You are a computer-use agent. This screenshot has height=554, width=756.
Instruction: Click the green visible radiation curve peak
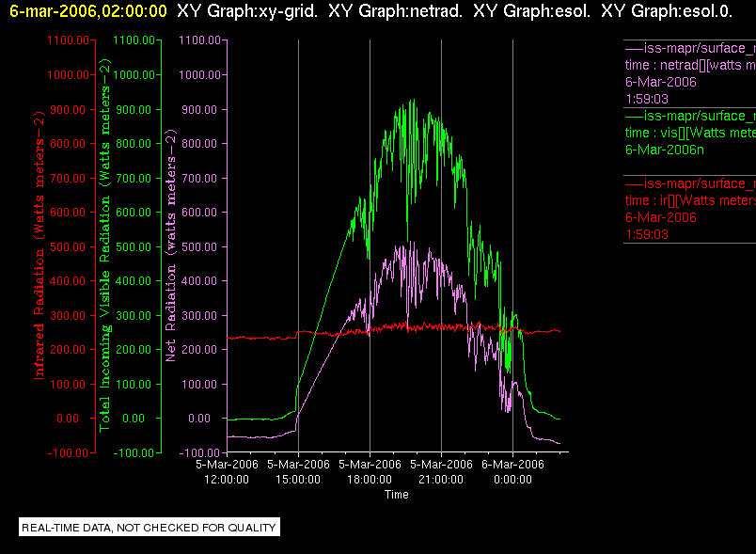point(414,101)
